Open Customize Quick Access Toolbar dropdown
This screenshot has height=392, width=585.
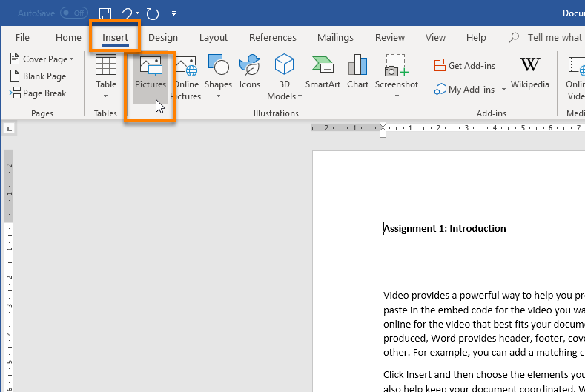(x=173, y=13)
